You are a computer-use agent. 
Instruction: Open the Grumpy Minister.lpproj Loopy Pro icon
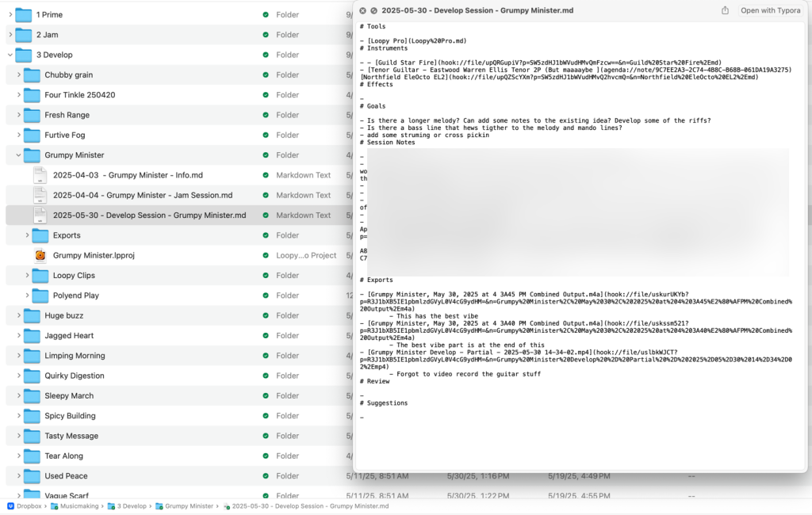(x=40, y=255)
